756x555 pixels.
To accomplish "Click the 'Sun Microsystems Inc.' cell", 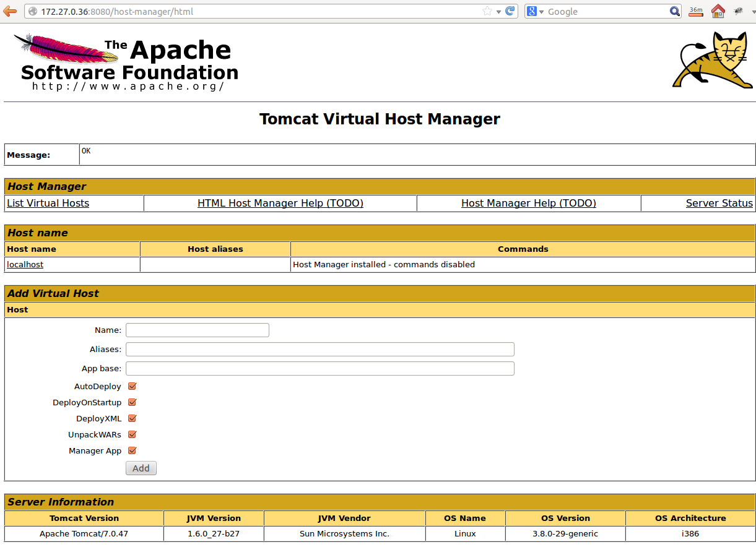I will tap(344, 533).
